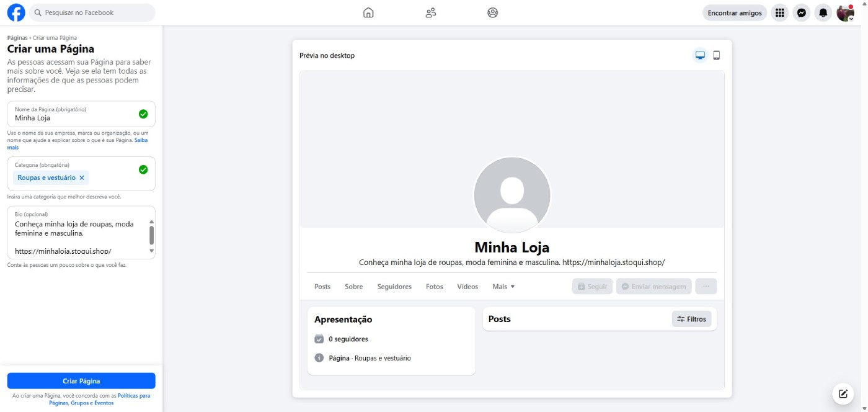Click the Facebook logo
868x412 pixels.
(x=15, y=12)
